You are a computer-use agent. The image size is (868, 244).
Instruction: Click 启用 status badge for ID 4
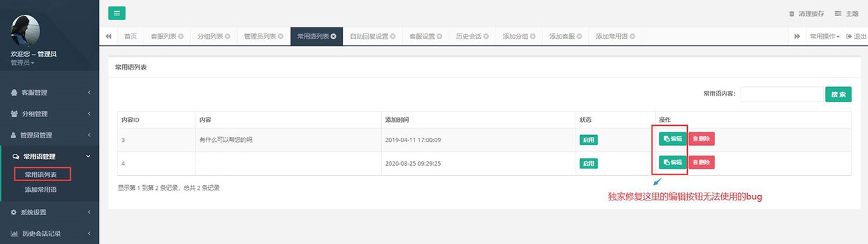(588, 163)
